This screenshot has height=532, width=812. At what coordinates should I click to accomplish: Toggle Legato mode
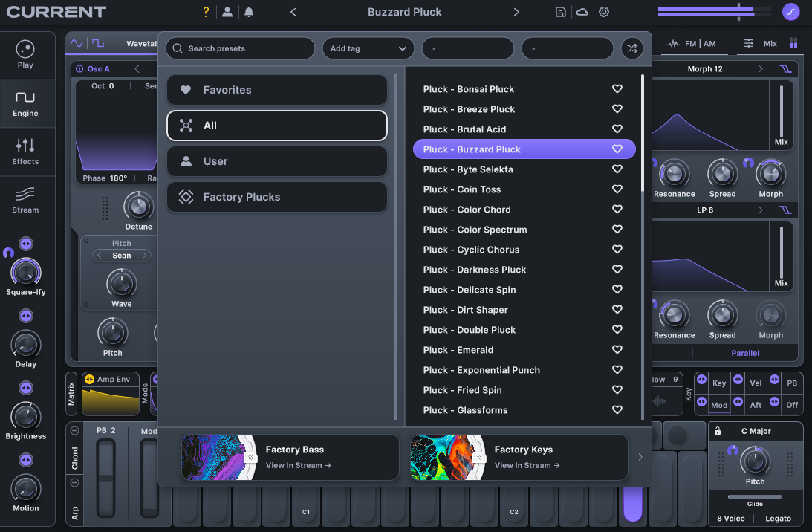coord(778,518)
